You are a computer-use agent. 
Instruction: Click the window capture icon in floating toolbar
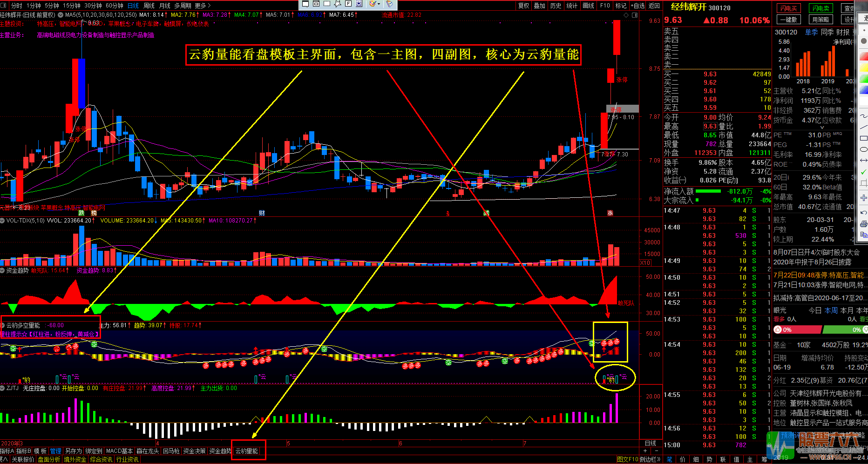[x=316, y=4]
